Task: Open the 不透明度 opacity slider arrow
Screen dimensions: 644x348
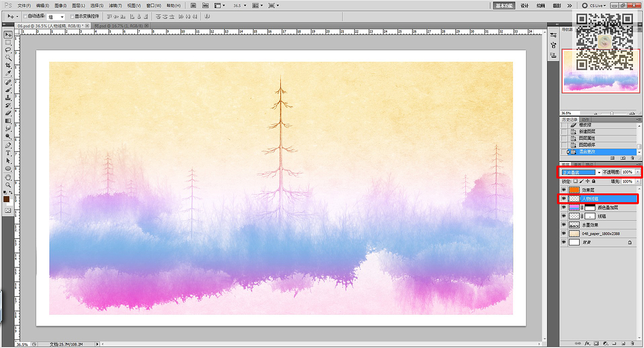Action: [x=638, y=172]
